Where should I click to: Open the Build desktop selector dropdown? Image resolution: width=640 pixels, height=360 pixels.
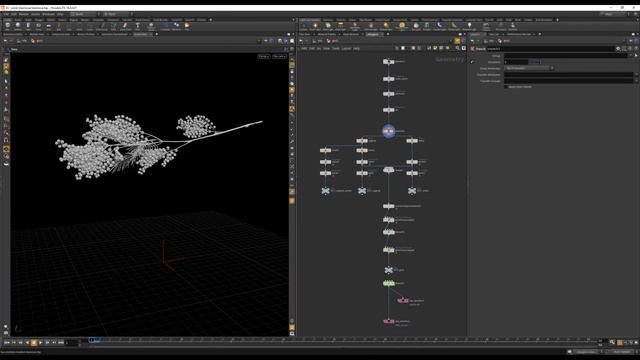click(84, 14)
